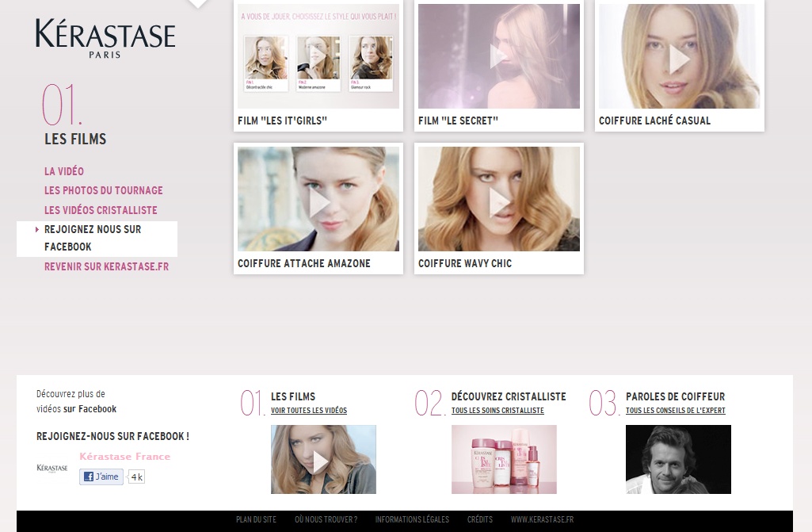Play the Coiffure Attache Amazone video
Screen dimensions: 812x532
318,199
